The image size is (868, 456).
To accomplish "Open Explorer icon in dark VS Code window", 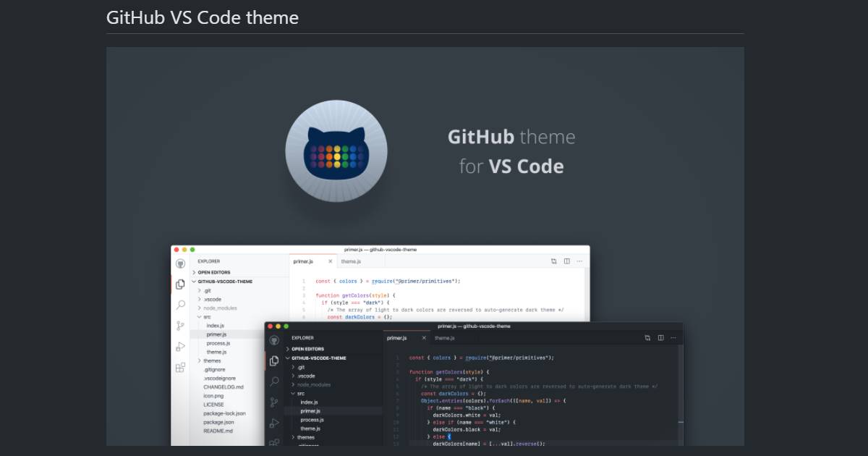I will click(273, 360).
